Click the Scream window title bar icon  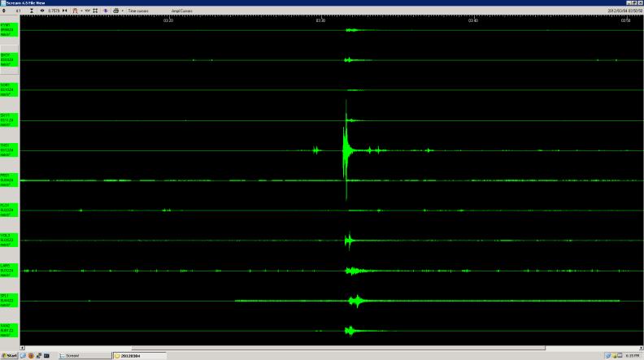(x=3, y=2)
